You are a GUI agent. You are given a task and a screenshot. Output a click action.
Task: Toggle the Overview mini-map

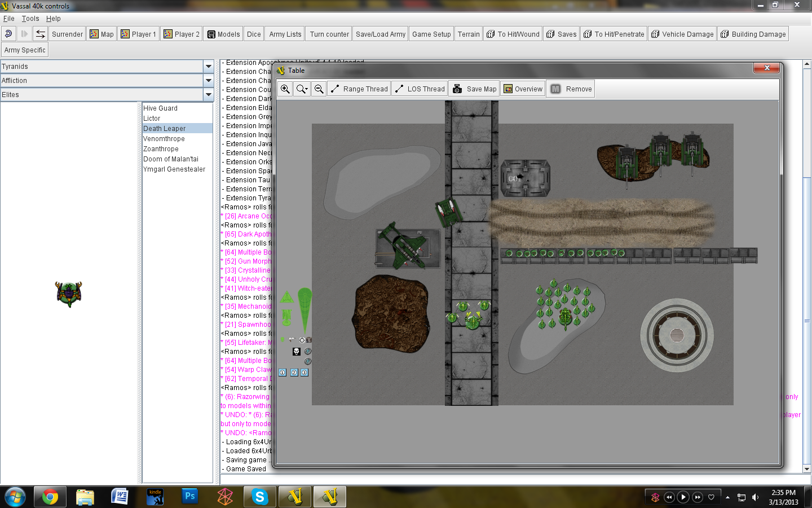[x=523, y=89]
